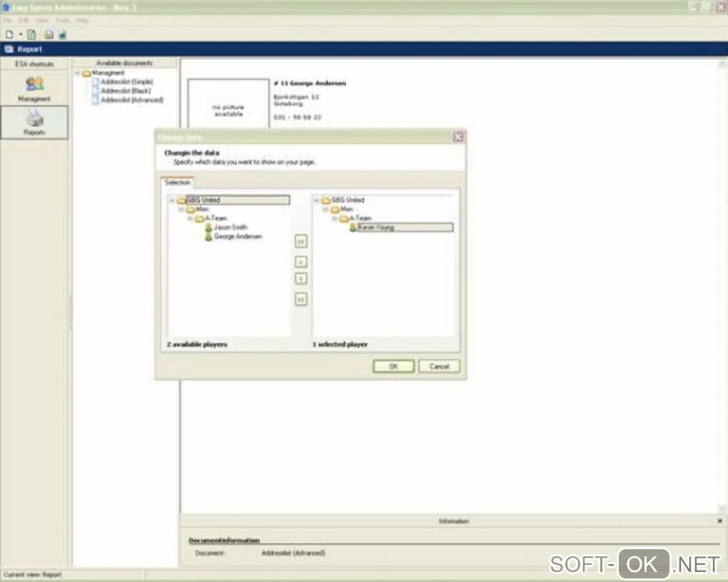Click the blue save toolbar icon
The height and width of the screenshot is (582, 728).
pos(63,34)
